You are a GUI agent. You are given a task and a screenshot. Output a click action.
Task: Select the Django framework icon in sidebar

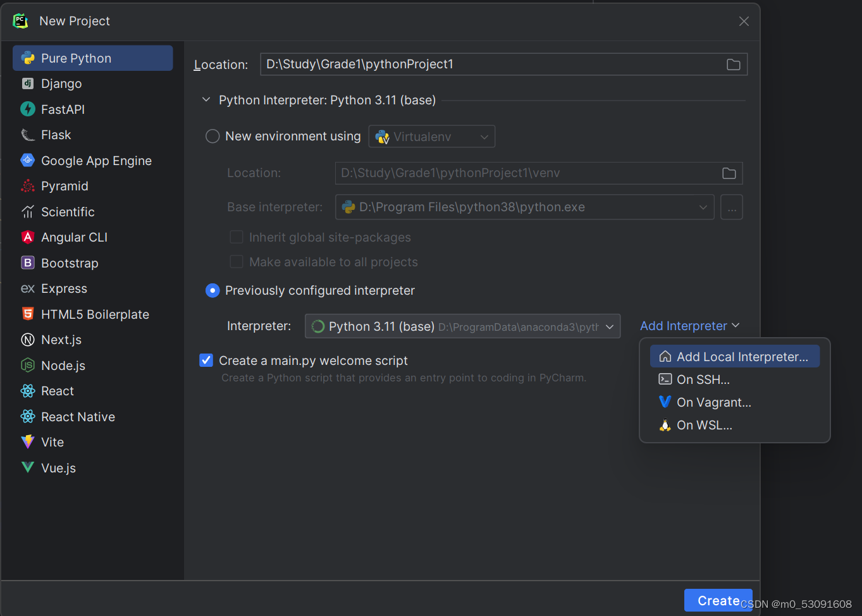tap(27, 83)
